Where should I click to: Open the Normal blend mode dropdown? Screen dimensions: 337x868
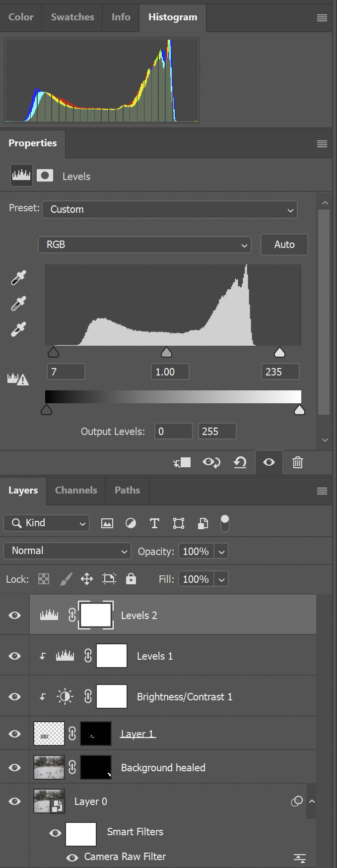(x=67, y=551)
